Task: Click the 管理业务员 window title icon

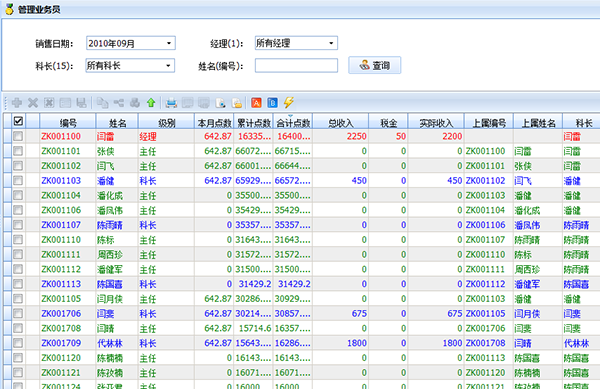Action: pos(9,9)
